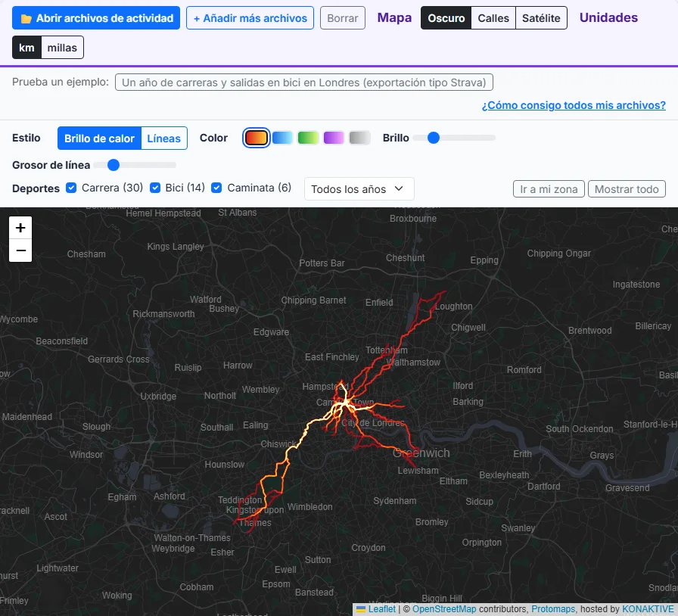Open the Todos los años dropdown
Screen dimensions: 678x616
point(359,188)
